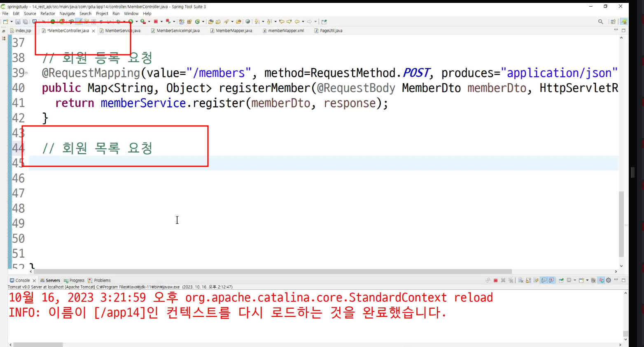Click the Next Annotation toolbar icon

coord(257,21)
